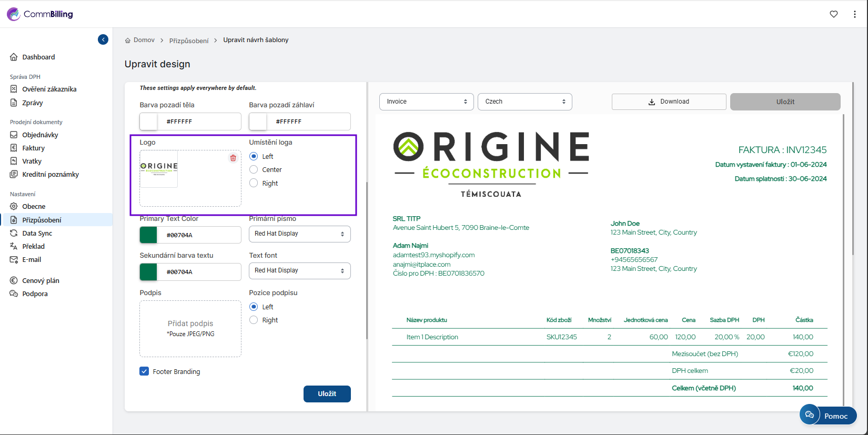The height and width of the screenshot is (435, 868).
Task: Click the home icon in the breadcrumb
Action: tap(128, 41)
